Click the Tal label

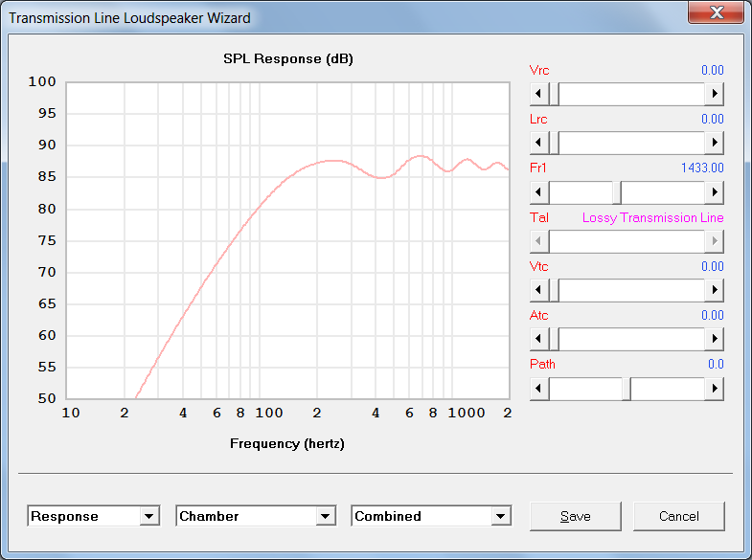pyautogui.click(x=539, y=217)
